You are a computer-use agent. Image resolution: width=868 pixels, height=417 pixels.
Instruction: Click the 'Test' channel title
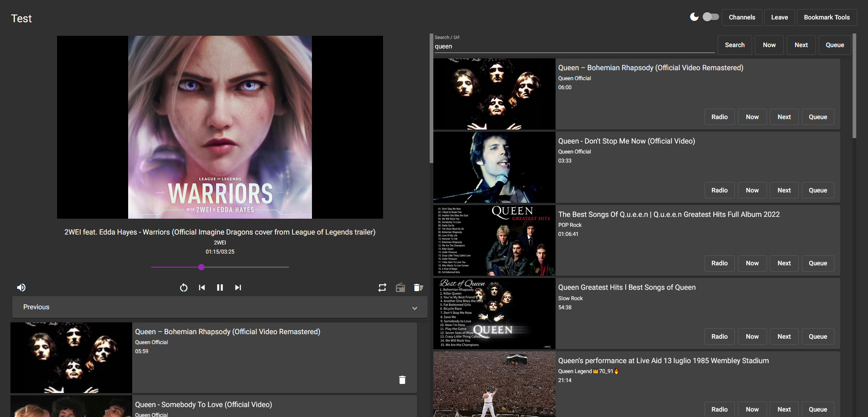(x=21, y=19)
